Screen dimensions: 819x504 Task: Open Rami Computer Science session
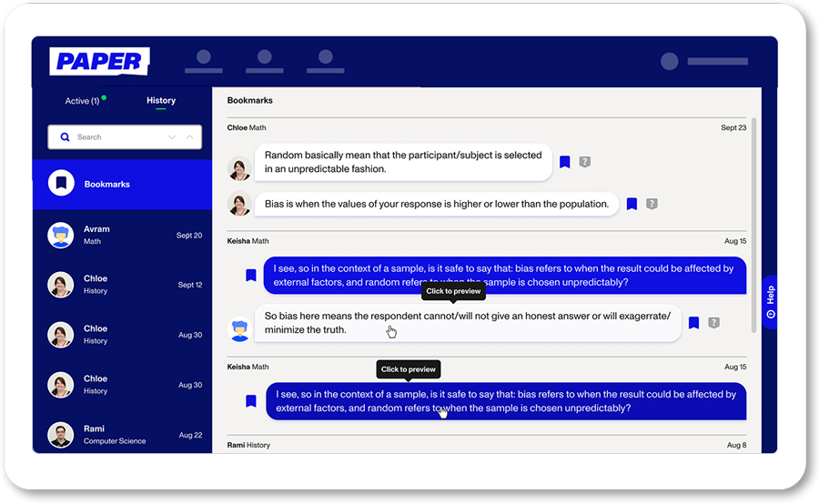[x=122, y=435]
